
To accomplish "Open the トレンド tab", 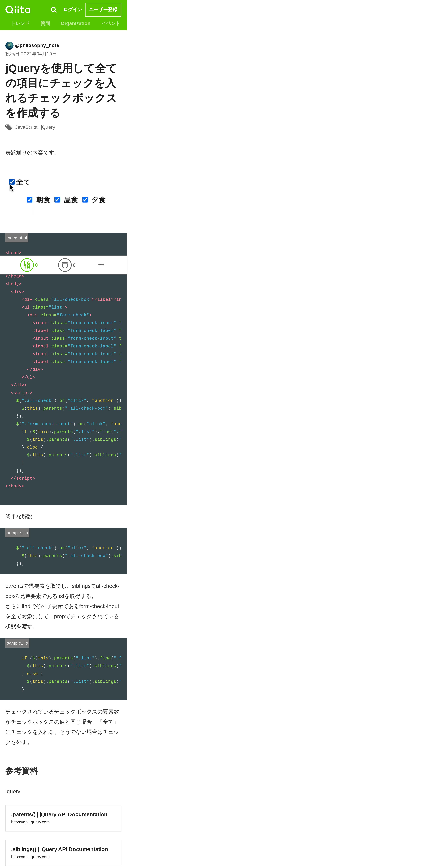I will tap(20, 23).
